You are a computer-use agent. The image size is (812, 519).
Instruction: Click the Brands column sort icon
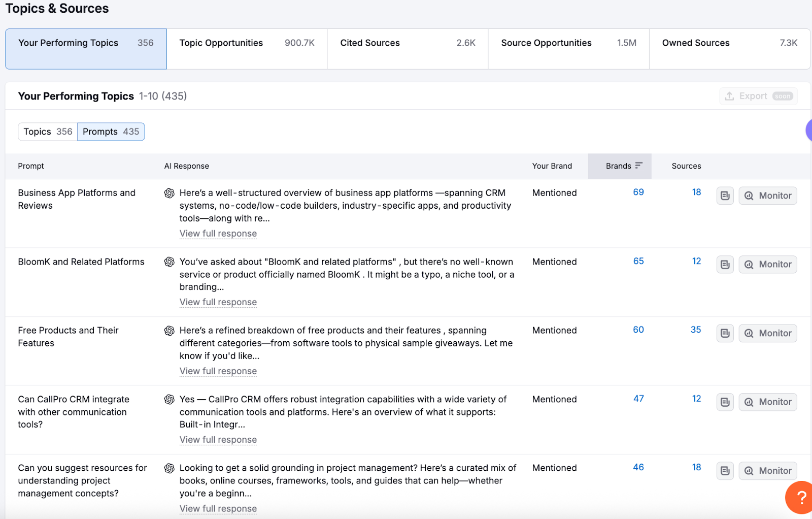coord(638,166)
